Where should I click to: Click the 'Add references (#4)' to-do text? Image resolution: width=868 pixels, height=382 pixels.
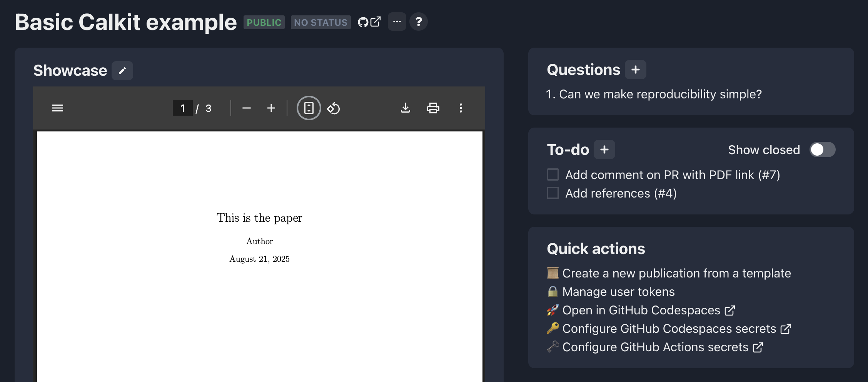pos(621,193)
